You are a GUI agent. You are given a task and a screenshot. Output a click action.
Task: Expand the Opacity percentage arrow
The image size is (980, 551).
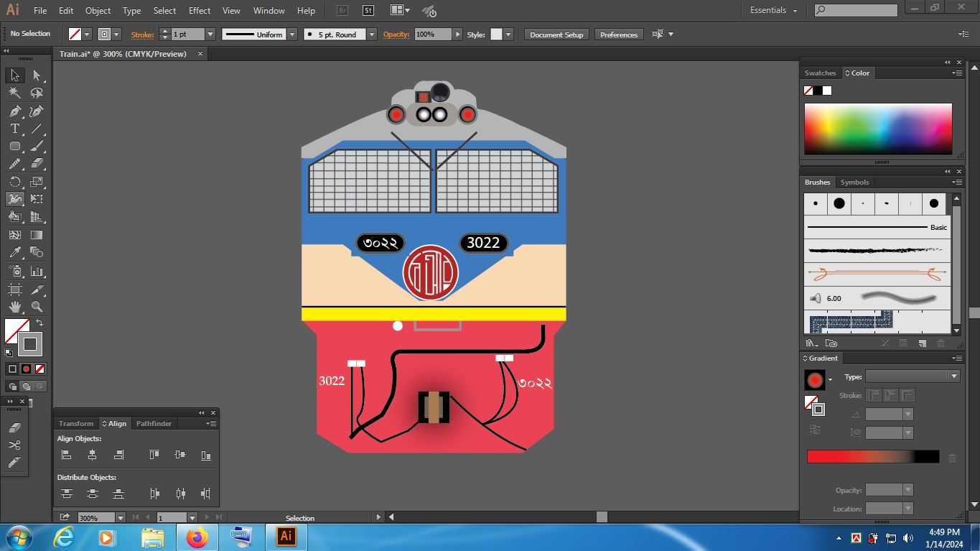coord(457,34)
